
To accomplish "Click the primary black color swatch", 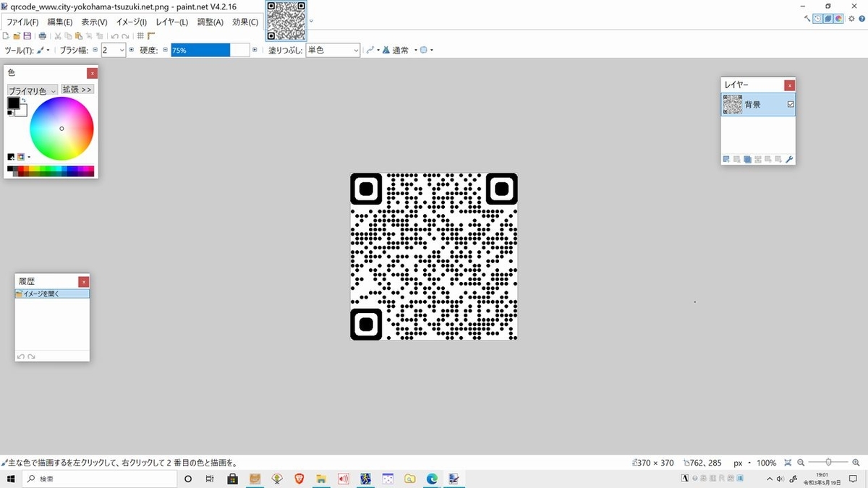I will pos(13,103).
